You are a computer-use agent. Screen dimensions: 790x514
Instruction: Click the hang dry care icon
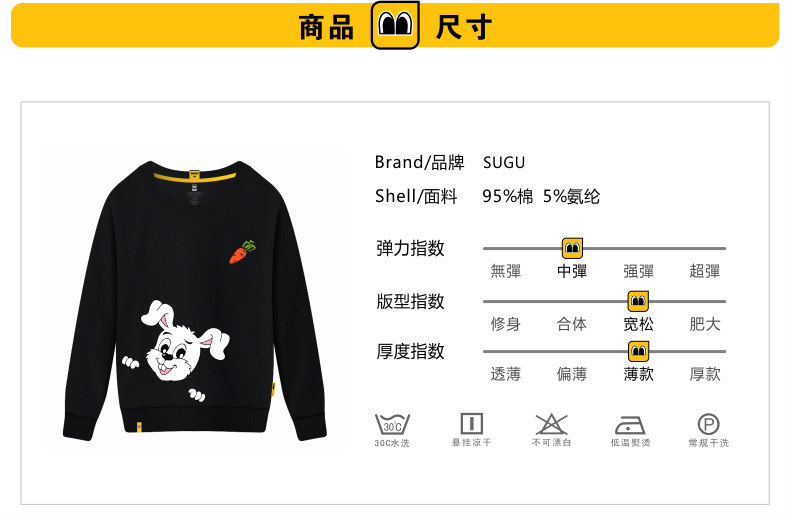(472, 424)
